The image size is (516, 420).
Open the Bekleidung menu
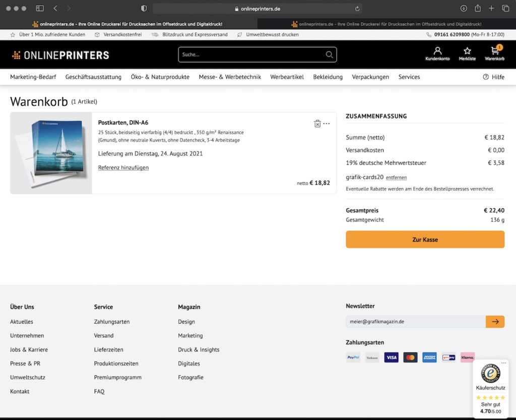328,77
